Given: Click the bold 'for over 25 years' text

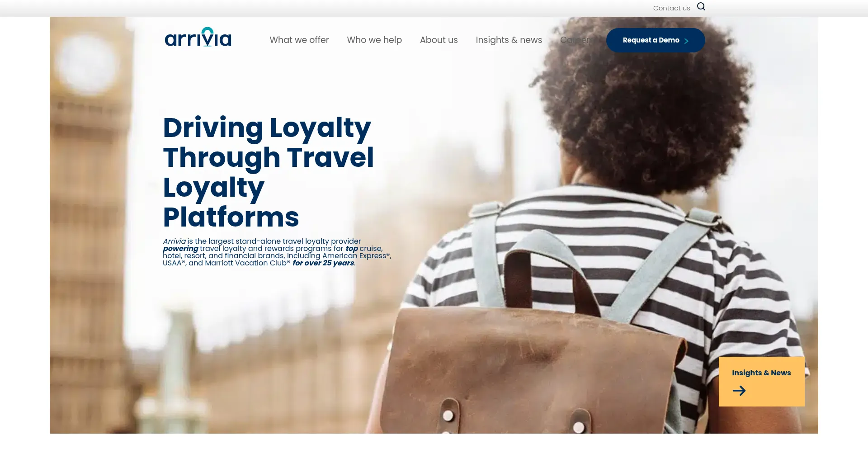Looking at the screenshot, I should coord(323,263).
